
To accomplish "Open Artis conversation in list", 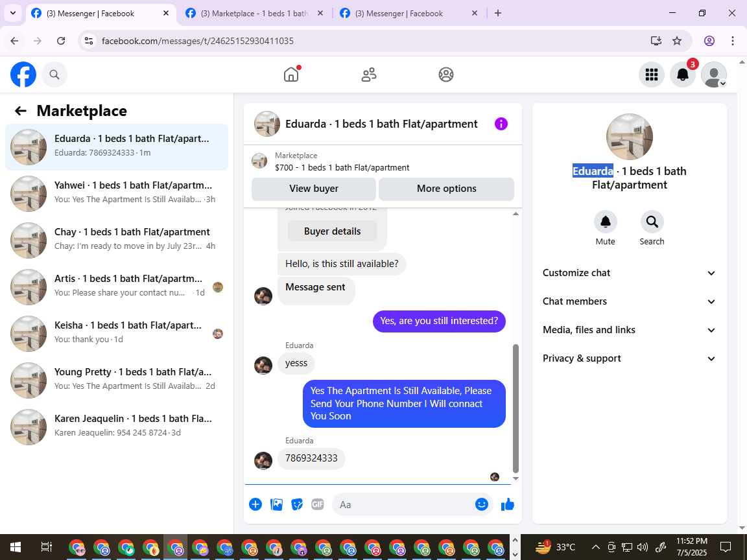I will (x=117, y=287).
